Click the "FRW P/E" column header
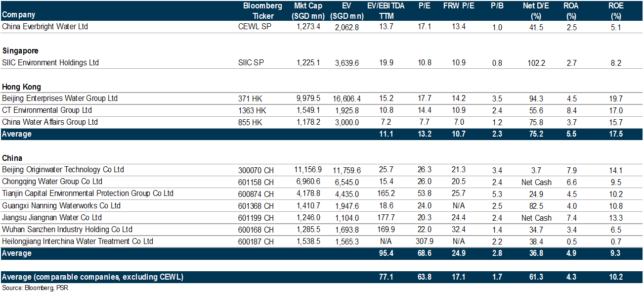The image size is (644, 293). click(x=459, y=6)
